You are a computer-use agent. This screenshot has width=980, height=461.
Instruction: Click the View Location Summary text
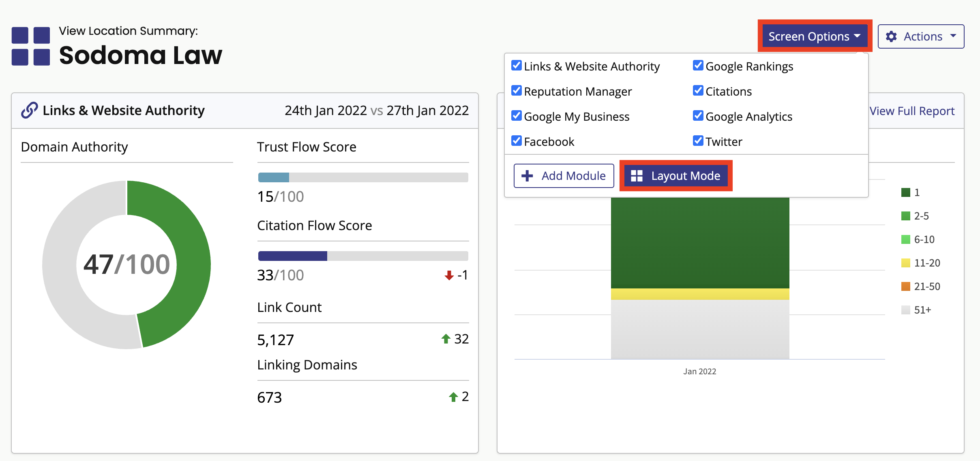click(x=129, y=31)
